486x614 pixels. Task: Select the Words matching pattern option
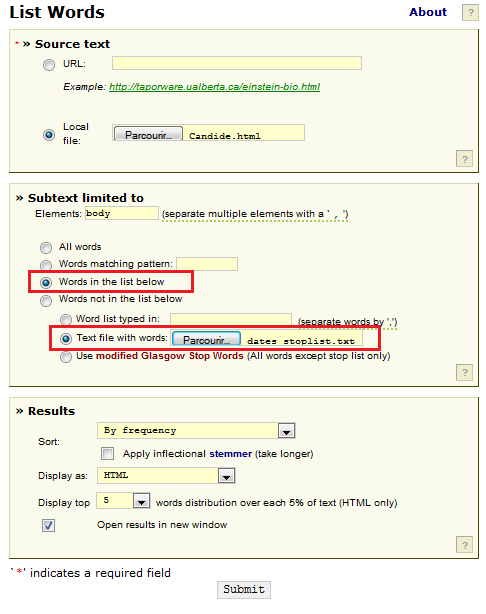point(46,265)
